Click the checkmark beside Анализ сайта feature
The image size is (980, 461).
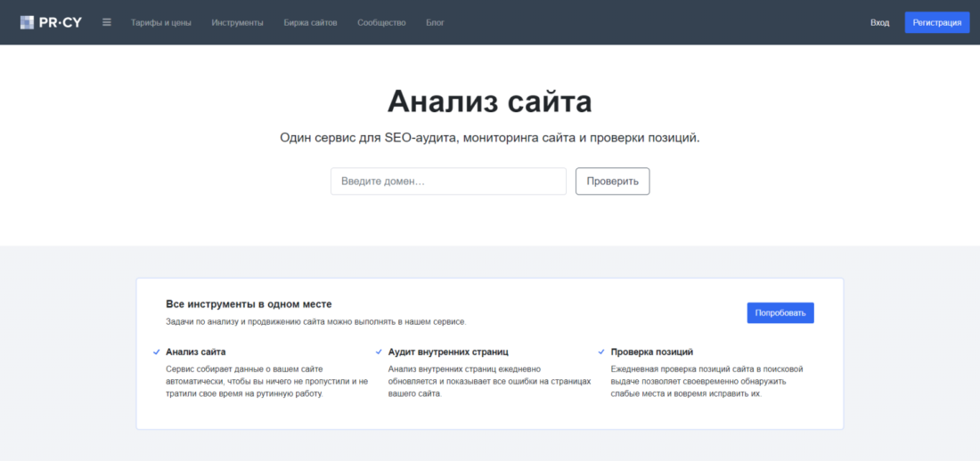[x=156, y=352]
